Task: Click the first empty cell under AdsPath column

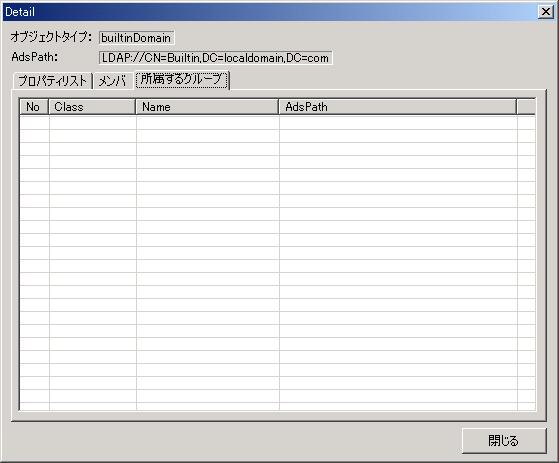Action: (398, 123)
